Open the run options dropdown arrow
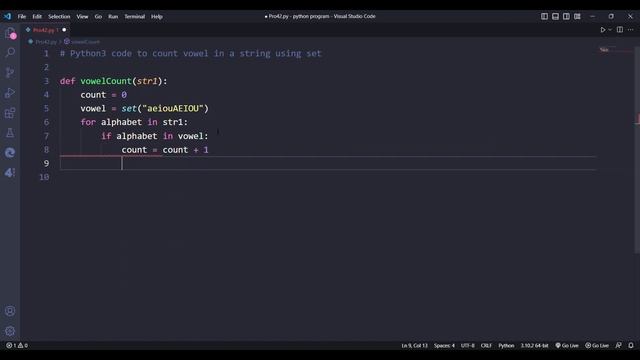 click(610, 30)
